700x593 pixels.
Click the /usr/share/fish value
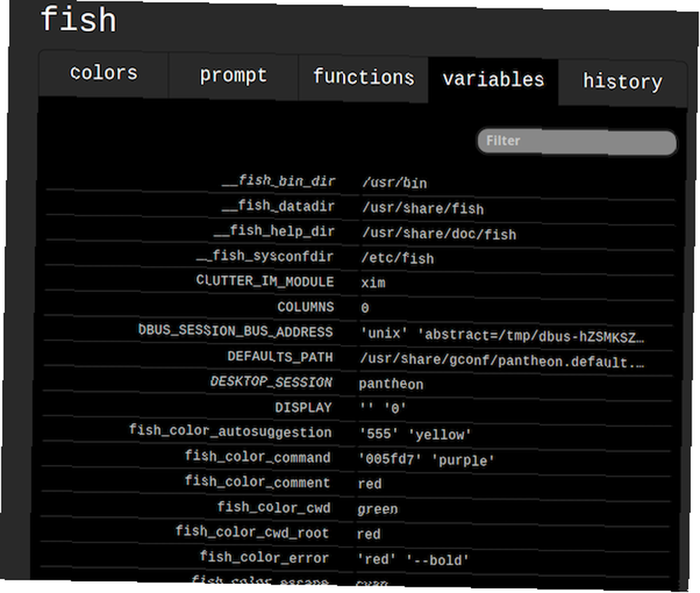click(x=423, y=209)
